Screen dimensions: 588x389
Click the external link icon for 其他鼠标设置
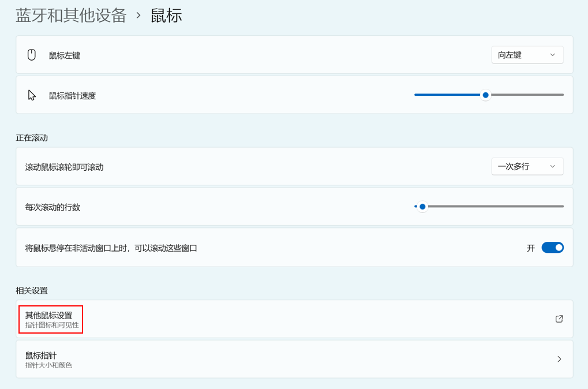point(559,319)
